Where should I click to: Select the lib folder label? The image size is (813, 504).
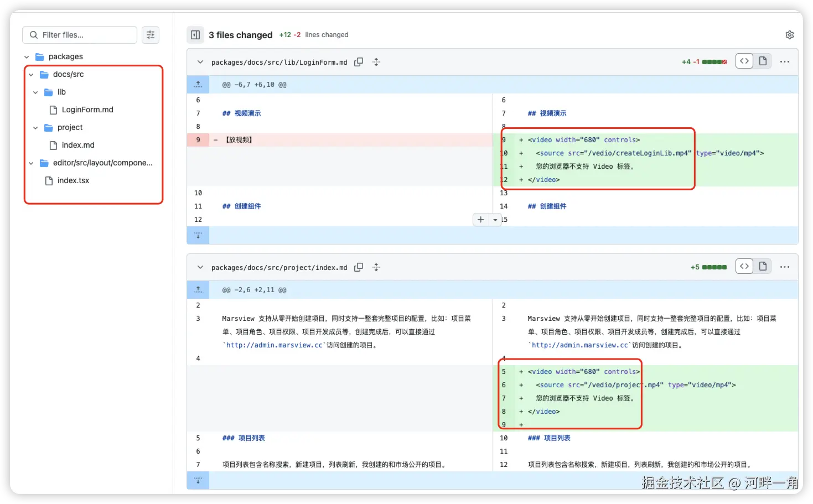coord(61,92)
